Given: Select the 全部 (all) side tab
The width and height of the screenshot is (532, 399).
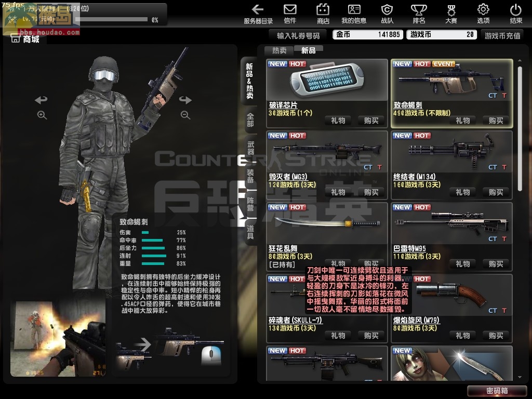Looking at the screenshot, I should coord(250,120).
